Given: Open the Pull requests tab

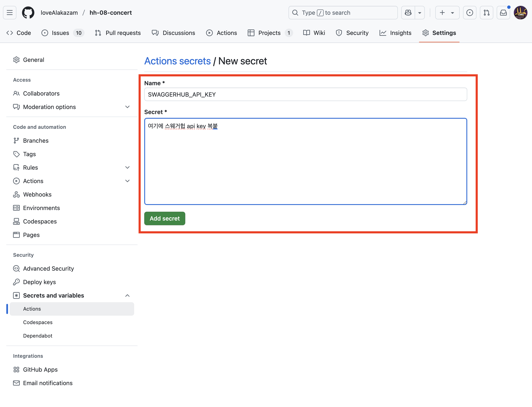Looking at the screenshot, I should 118,33.
